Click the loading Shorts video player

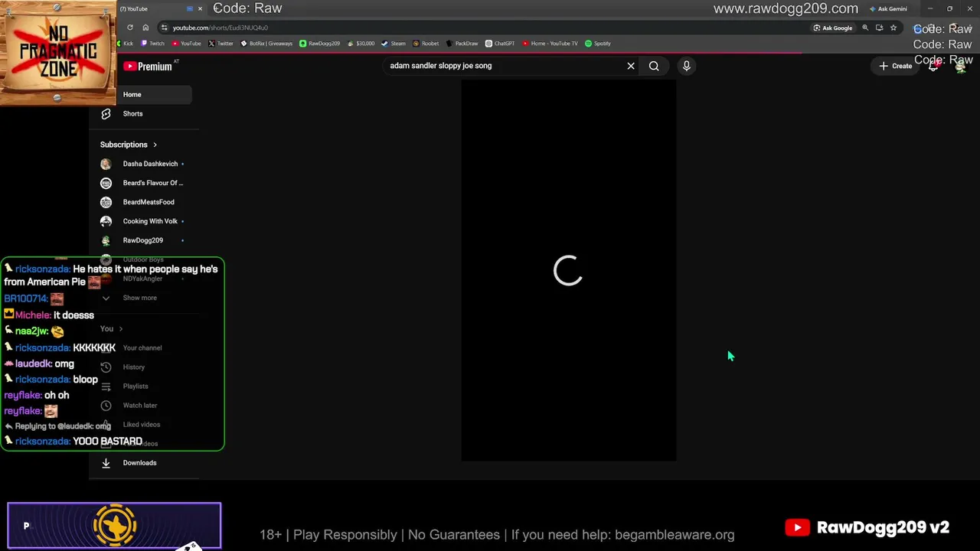point(568,270)
